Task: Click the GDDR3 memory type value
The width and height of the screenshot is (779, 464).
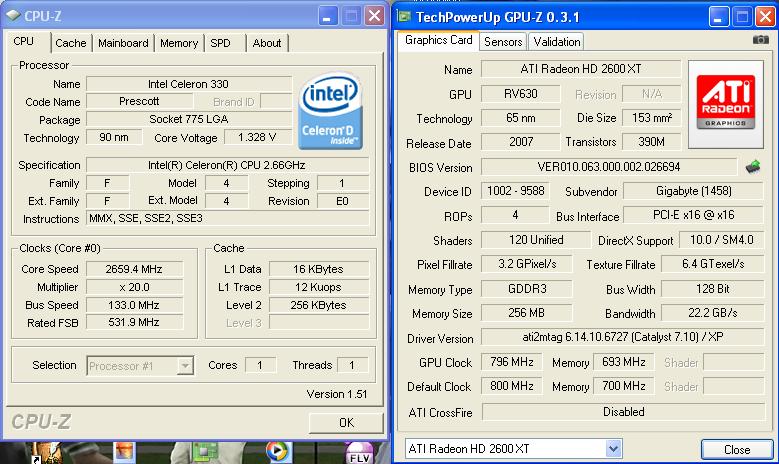Action: click(x=527, y=289)
